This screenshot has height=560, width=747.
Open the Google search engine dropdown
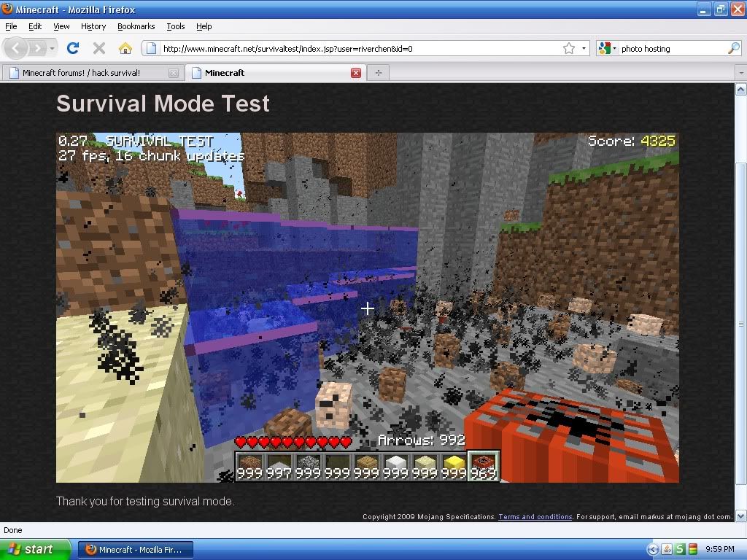click(x=608, y=48)
